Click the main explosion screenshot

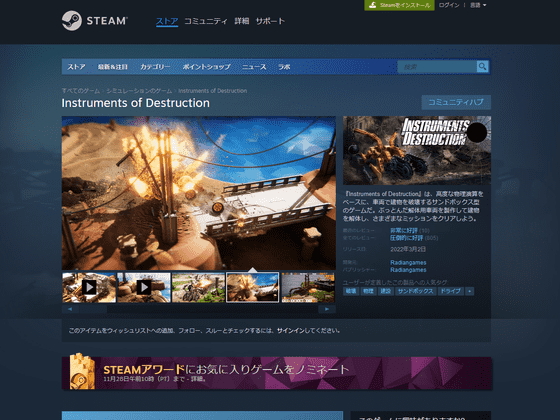(199, 193)
